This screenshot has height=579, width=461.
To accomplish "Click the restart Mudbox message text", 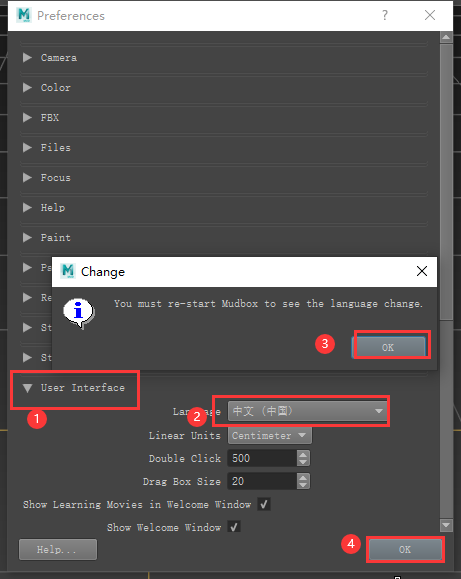I will tap(268, 304).
